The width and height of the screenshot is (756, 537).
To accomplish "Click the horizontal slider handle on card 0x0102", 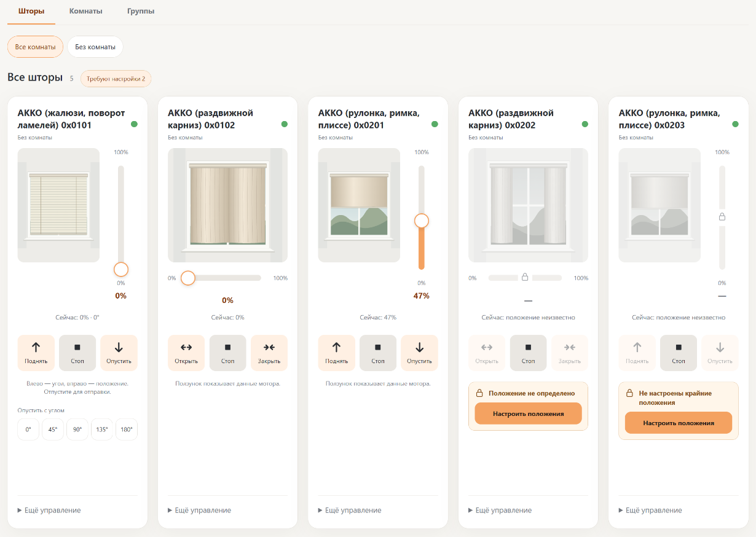I will tap(188, 278).
